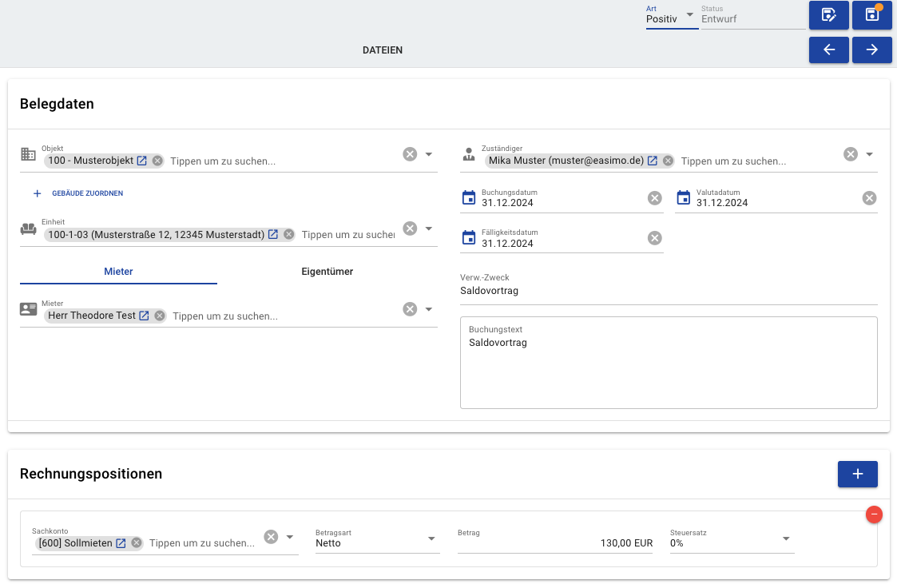The height and width of the screenshot is (588, 897).
Task: Clear the Sachkonto field
Action: [x=271, y=537]
